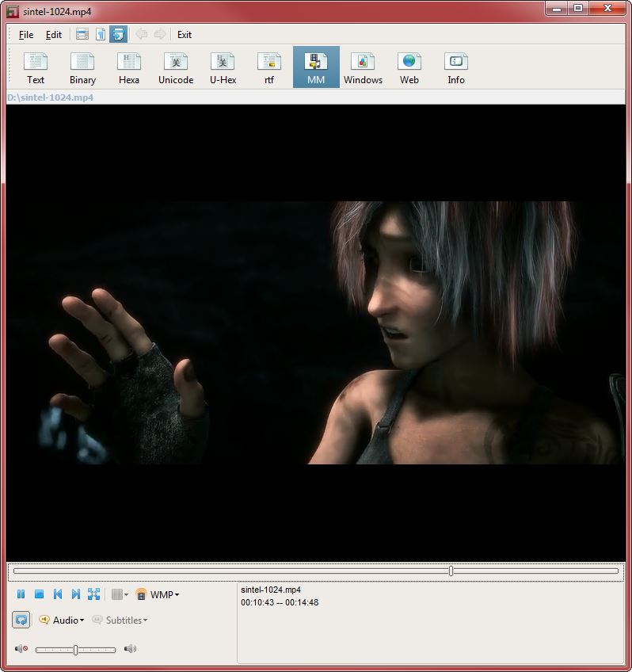Click the Exit menu item
This screenshot has height=672, width=632.
point(184,35)
